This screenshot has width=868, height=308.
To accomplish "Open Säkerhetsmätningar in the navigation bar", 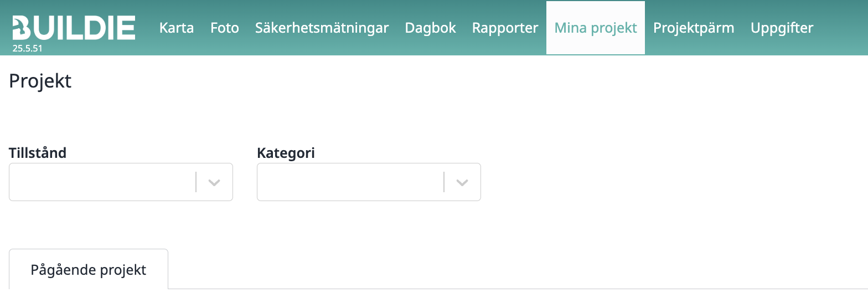I will 322,28.
